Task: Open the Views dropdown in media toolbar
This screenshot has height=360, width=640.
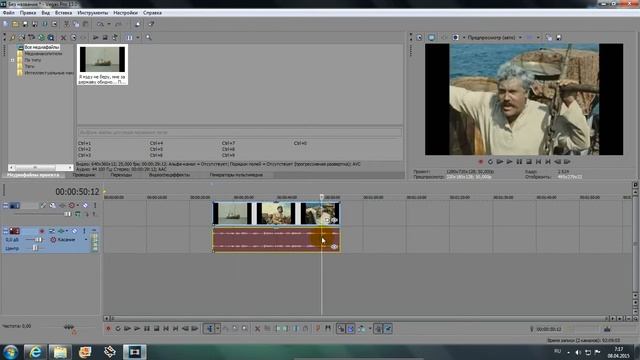Action: coord(138,38)
